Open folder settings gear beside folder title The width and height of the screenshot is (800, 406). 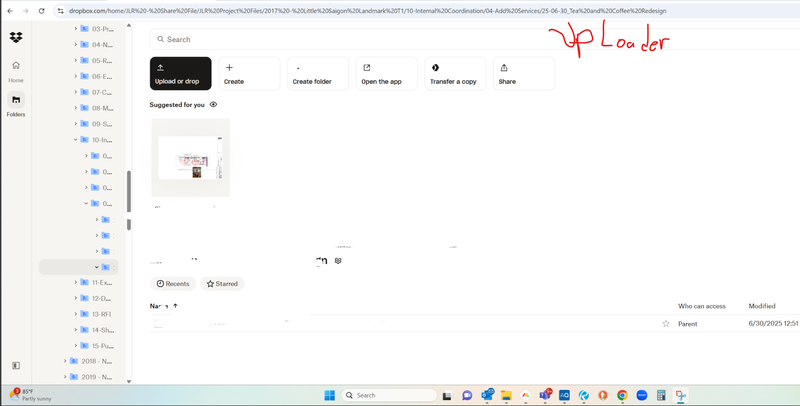pos(338,261)
